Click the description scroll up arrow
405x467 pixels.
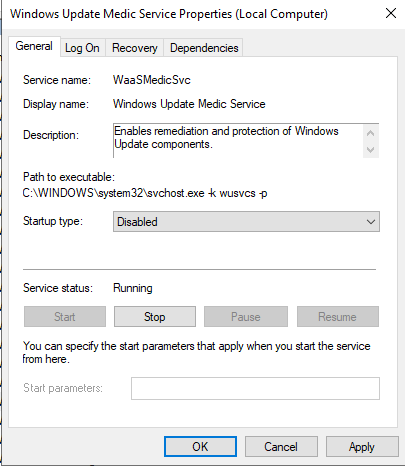[371, 133]
